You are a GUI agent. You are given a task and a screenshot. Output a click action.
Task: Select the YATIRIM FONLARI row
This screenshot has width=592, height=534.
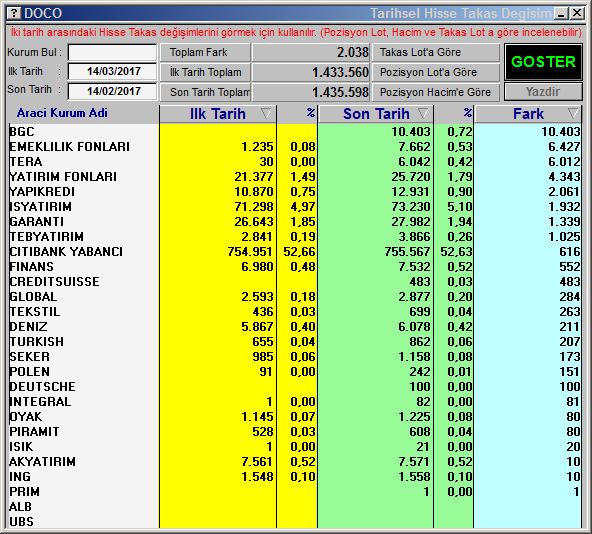[x=294, y=176]
